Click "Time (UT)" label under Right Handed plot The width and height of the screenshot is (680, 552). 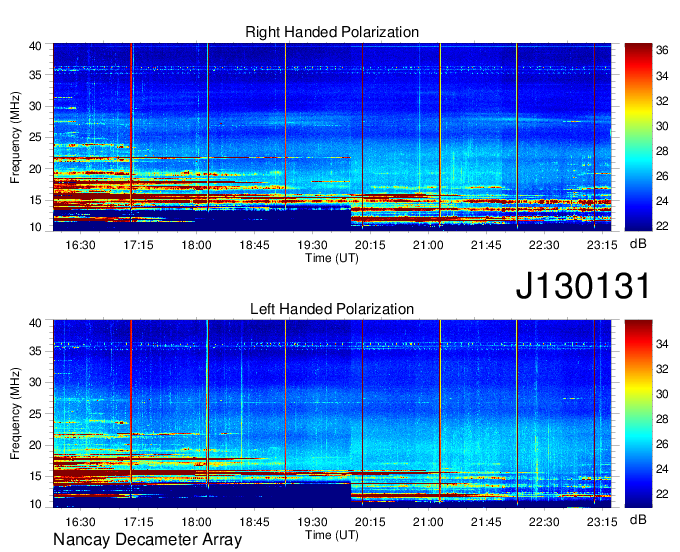(332, 258)
